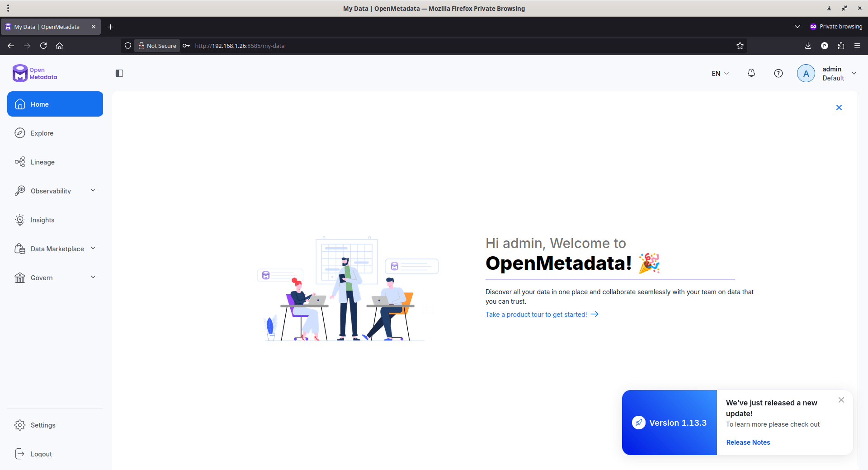Close the My Data browser tab
This screenshot has height=470, width=868.
[x=94, y=27]
